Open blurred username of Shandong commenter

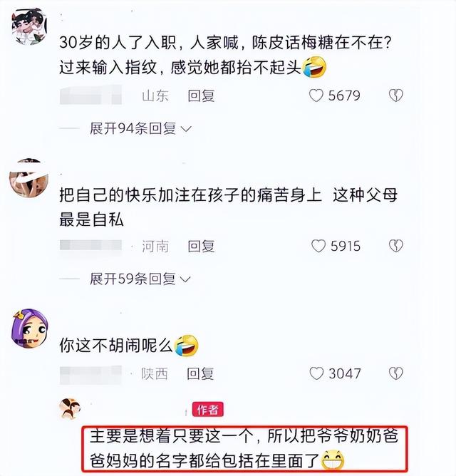click(x=90, y=95)
